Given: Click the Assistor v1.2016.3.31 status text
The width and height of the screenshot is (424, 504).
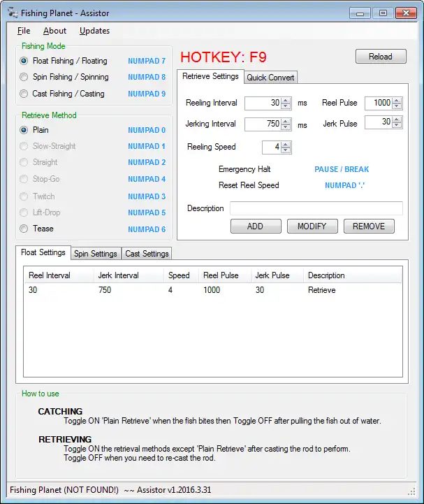Looking at the screenshot, I should click(x=174, y=490).
